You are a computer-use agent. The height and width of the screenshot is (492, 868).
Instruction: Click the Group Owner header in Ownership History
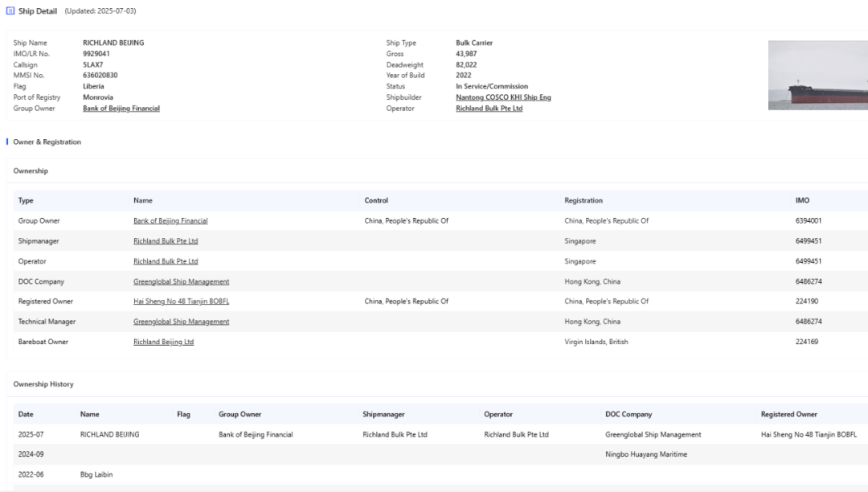pos(240,414)
